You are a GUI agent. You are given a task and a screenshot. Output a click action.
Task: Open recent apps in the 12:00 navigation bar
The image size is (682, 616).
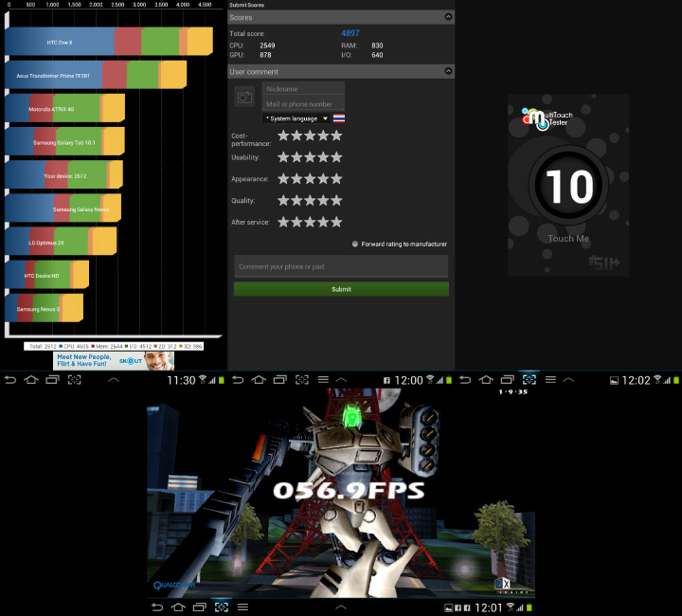(280, 380)
